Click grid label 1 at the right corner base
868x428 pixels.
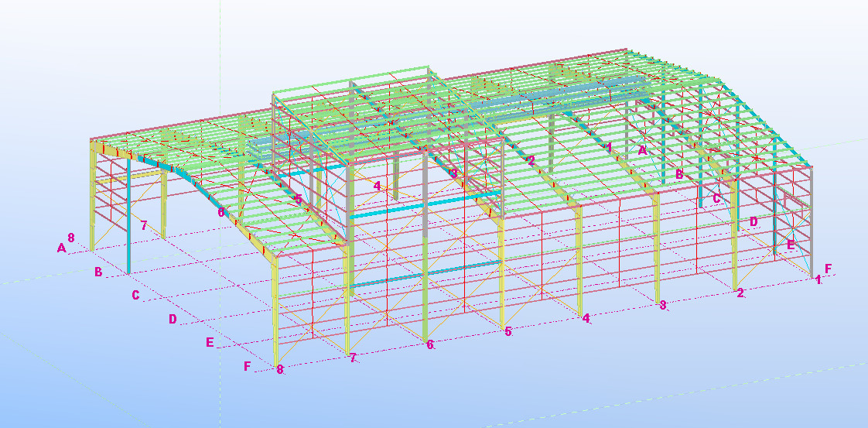click(x=818, y=279)
